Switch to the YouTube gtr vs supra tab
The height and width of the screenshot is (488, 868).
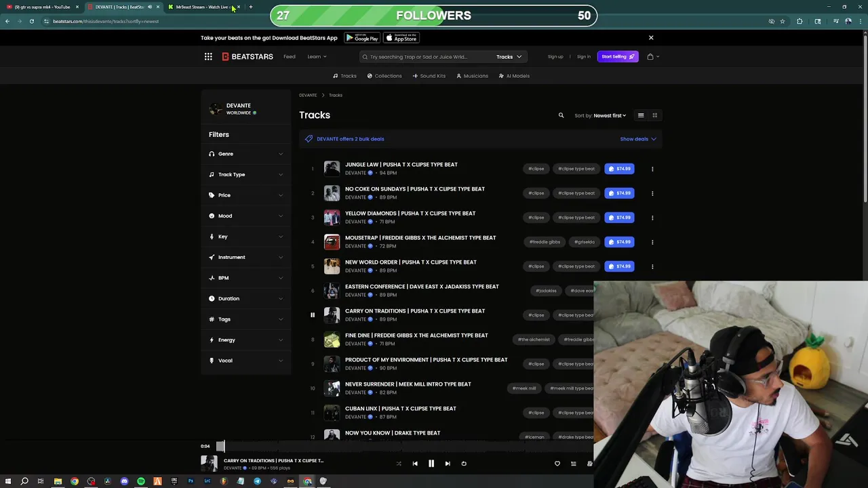[42, 7]
